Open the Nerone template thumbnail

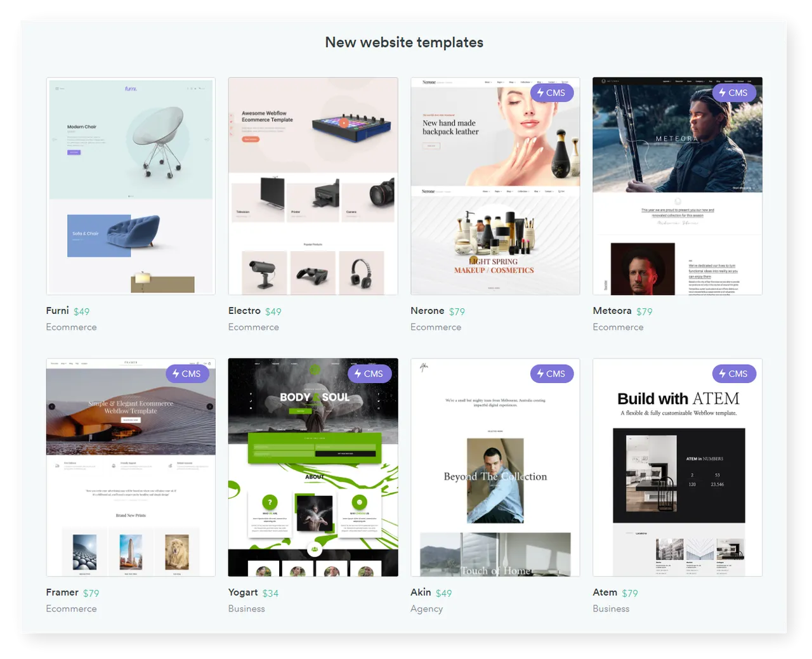(x=495, y=186)
